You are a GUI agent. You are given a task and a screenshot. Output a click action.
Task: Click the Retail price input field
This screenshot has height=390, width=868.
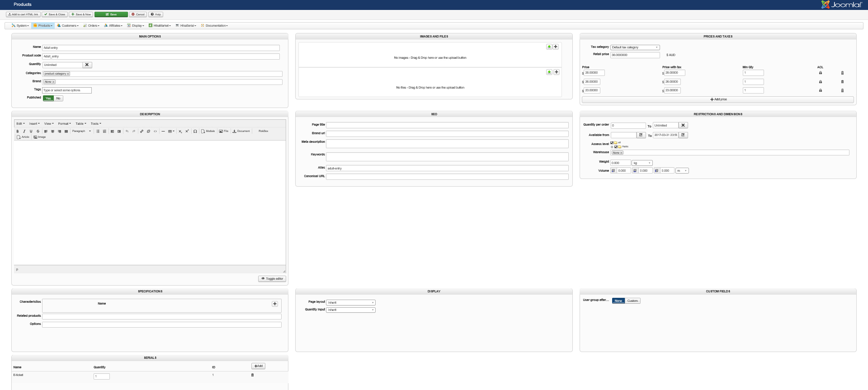tap(635, 55)
